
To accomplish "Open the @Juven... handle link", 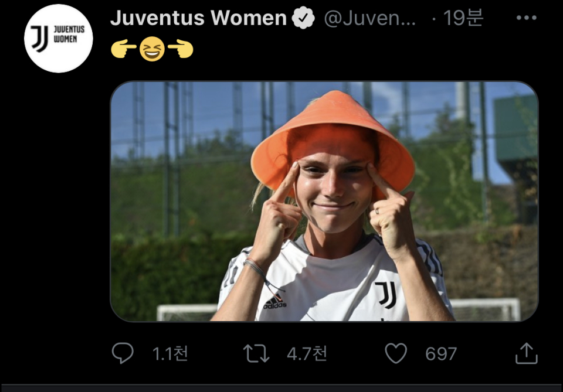I will [x=370, y=18].
